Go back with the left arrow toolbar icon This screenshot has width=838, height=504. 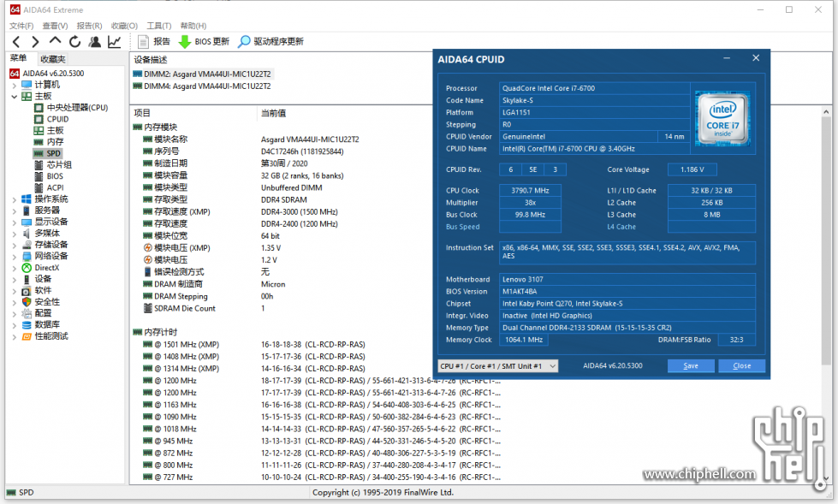[16, 42]
